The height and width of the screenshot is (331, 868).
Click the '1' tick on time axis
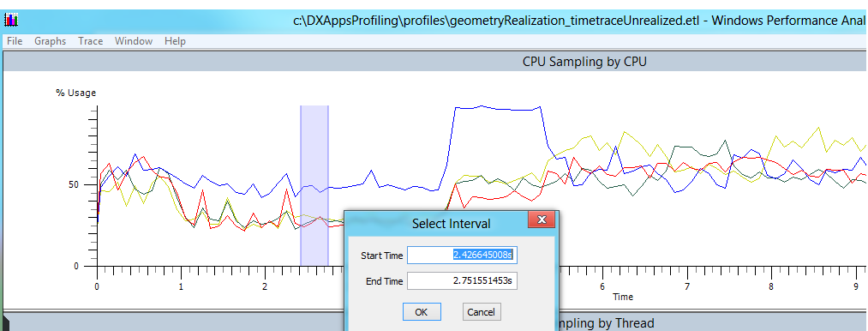tap(181, 286)
